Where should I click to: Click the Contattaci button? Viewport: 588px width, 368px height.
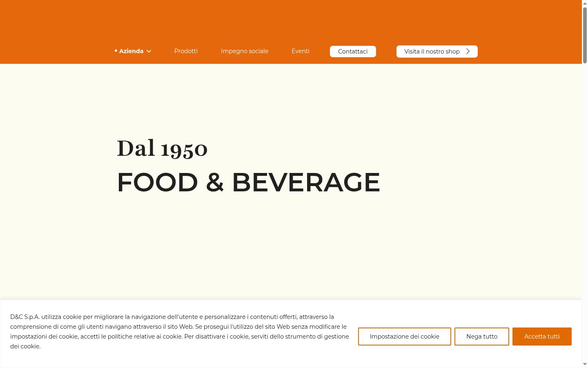click(353, 52)
